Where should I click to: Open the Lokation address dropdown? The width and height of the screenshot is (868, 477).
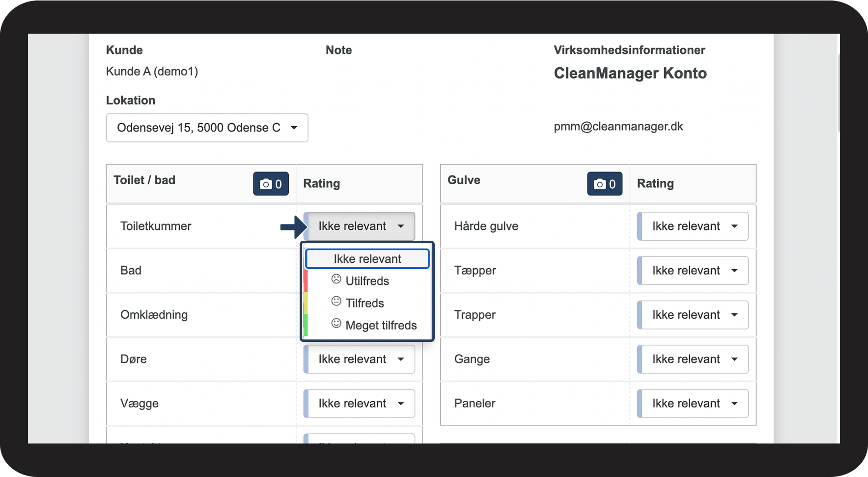click(207, 128)
